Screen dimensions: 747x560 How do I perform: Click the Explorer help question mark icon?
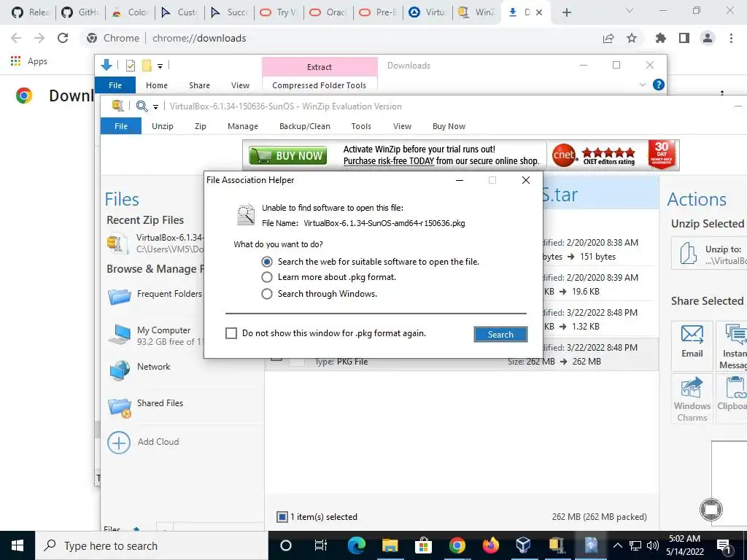click(659, 85)
